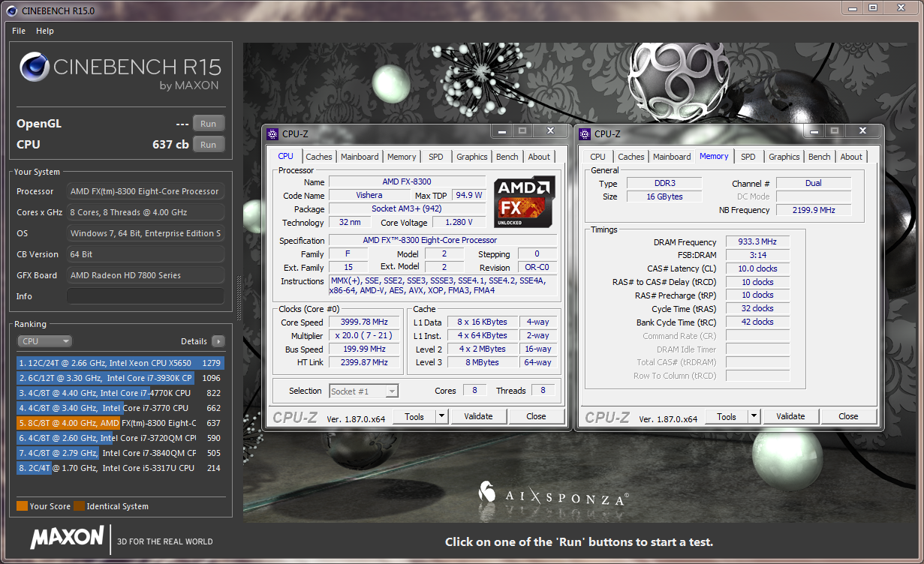
Task: Run the OpenGL benchmark
Action: click(x=209, y=124)
